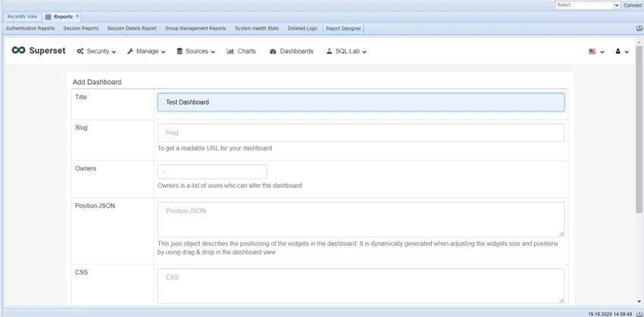Open the Dashboards page link
The height and width of the screenshot is (317, 644).
(292, 52)
